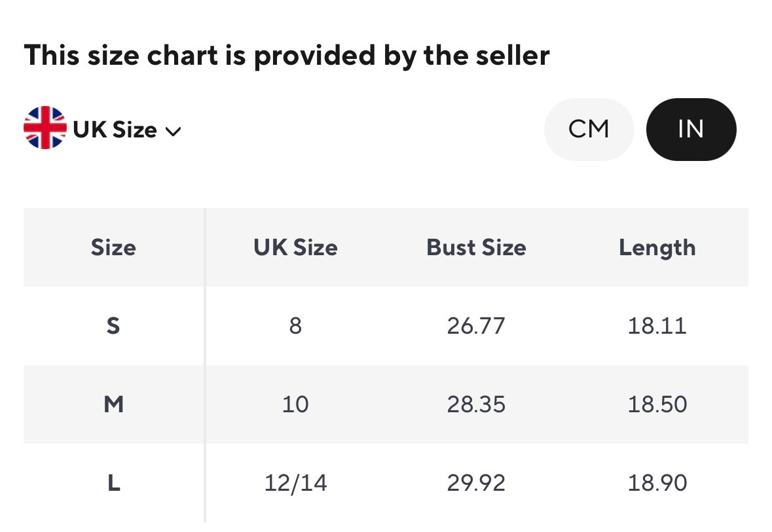This screenshot has height=532, width=772.
Task: Click UK size 10 cell
Action: 295,404
